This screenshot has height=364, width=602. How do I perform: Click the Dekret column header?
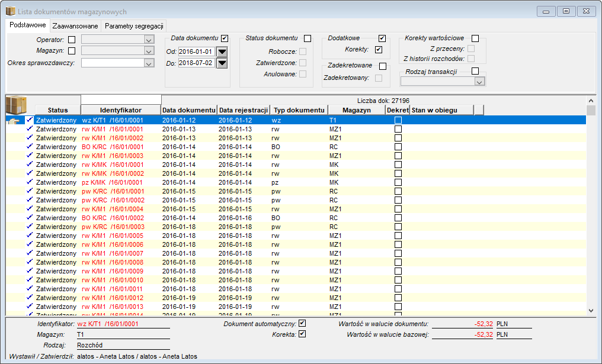pyautogui.click(x=398, y=110)
